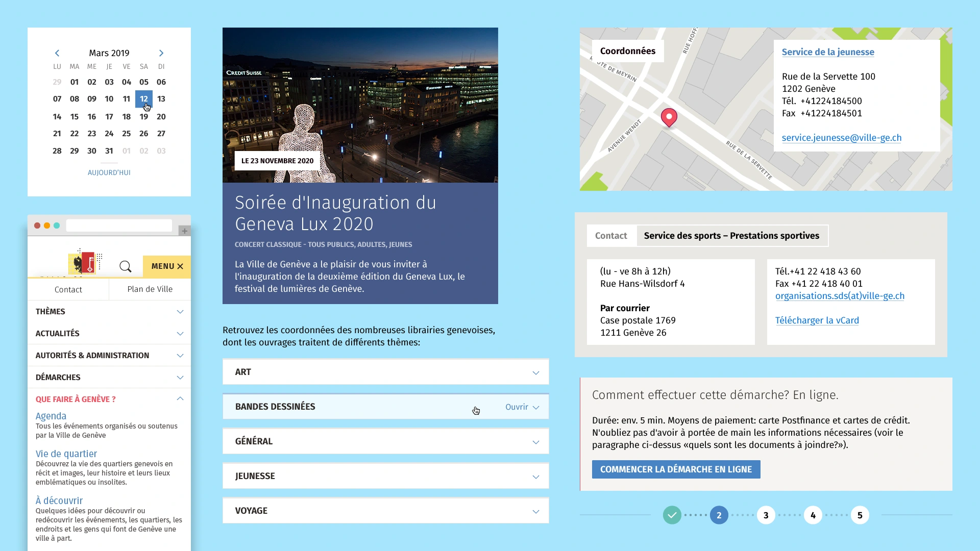This screenshot has width=980, height=551.
Task: Select step 5 in progress indicator
Action: click(860, 515)
